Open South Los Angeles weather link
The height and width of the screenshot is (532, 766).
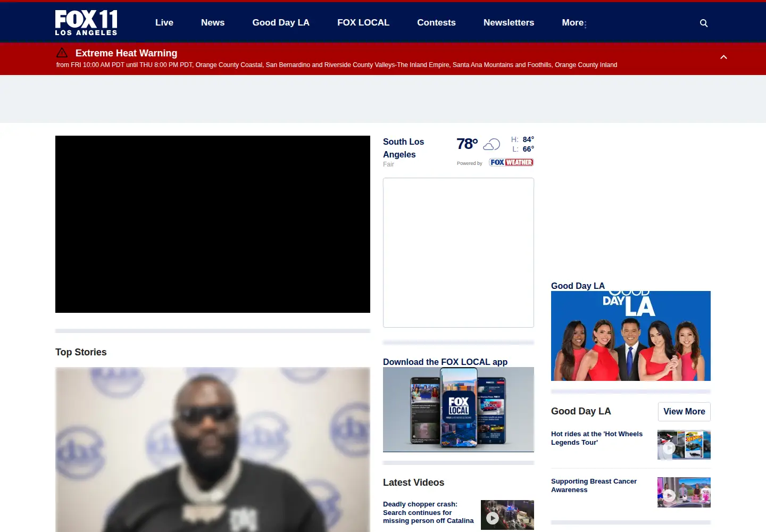pos(403,148)
